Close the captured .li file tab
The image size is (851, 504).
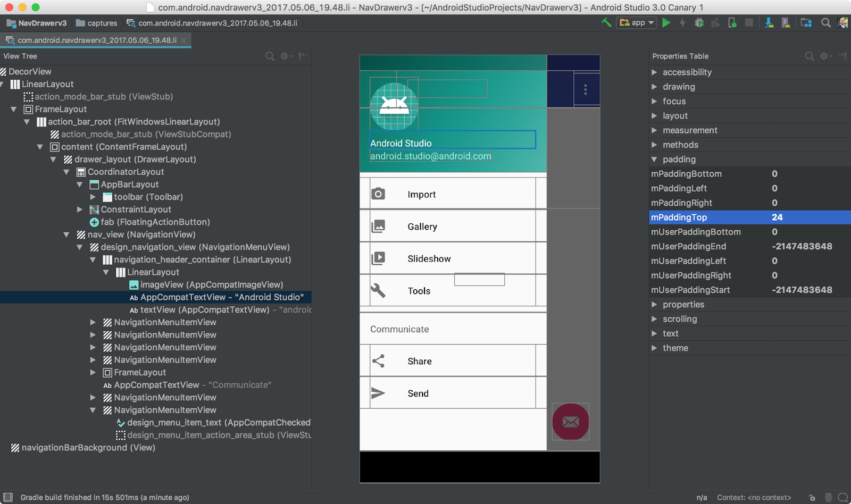coord(184,40)
